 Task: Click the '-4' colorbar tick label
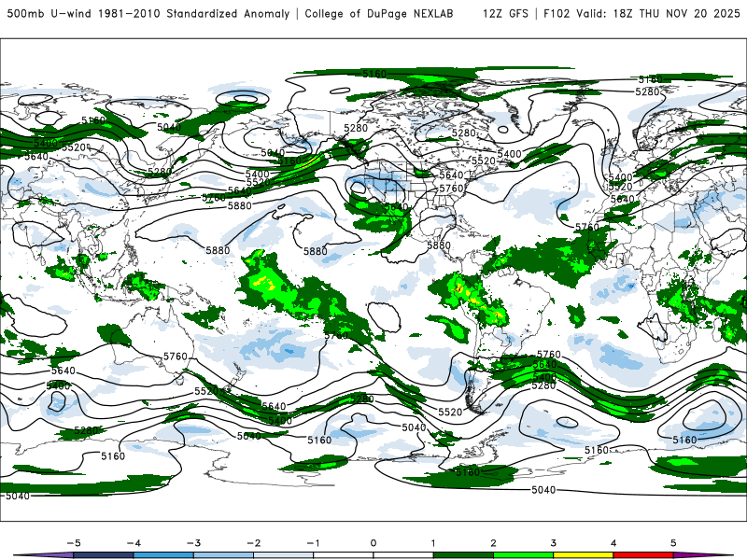click(x=134, y=543)
